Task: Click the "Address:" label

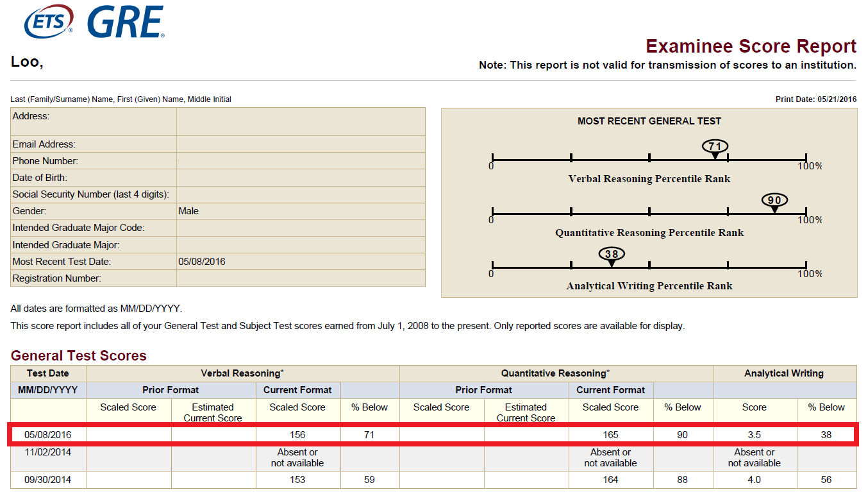Action: (31, 116)
